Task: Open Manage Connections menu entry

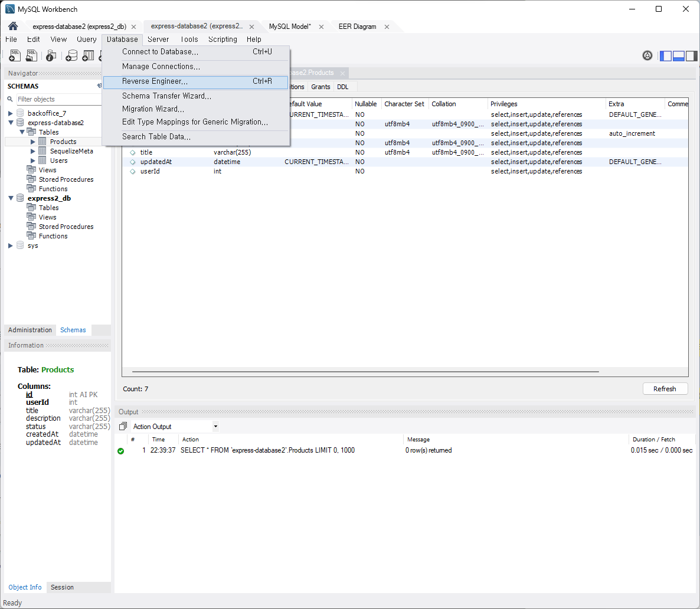Action: click(x=195, y=67)
